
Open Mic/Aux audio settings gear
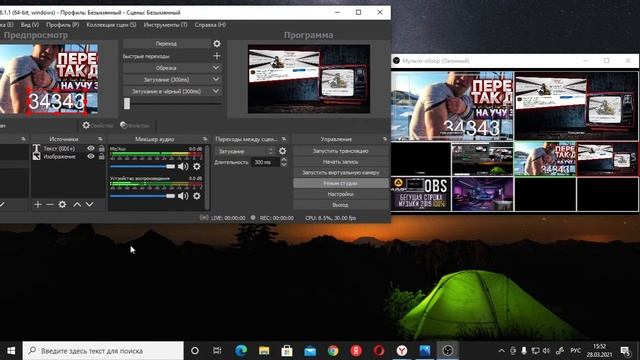(197, 166)
